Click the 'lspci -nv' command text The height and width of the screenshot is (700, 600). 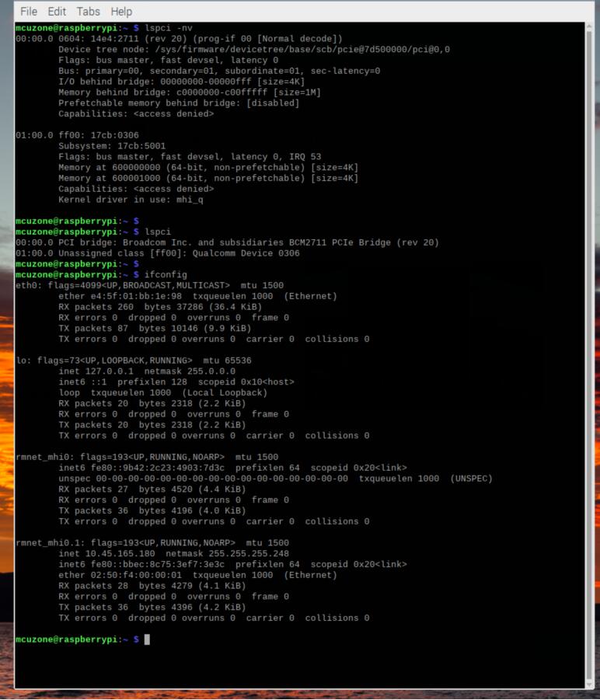click(x=169, y=28)
